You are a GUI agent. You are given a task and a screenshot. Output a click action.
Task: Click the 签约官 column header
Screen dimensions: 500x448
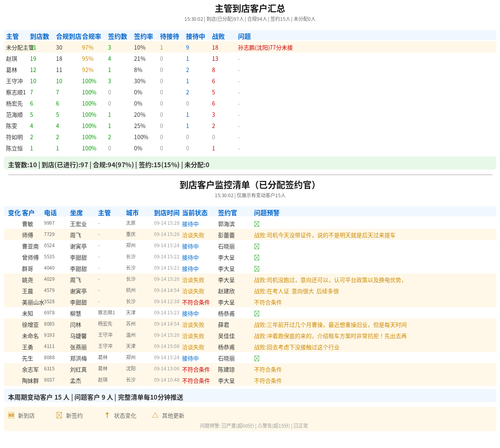(x=228, y=213)
